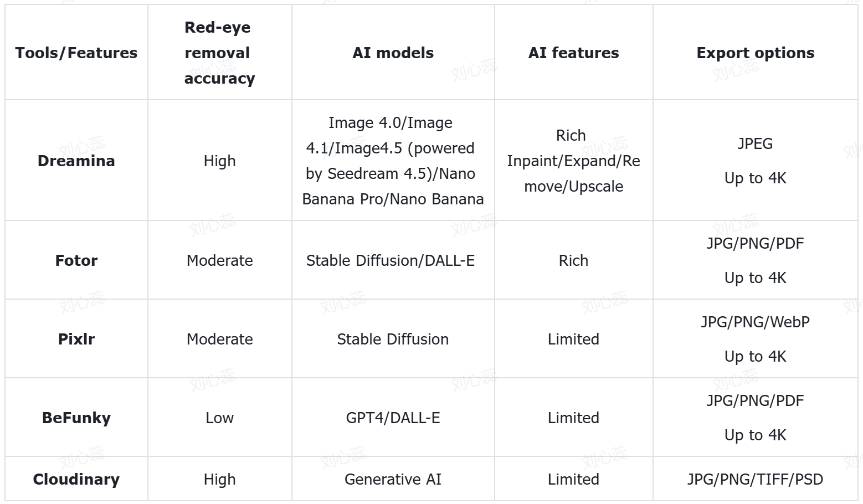Click the "GPT4/DALL-E" cell

393,418
